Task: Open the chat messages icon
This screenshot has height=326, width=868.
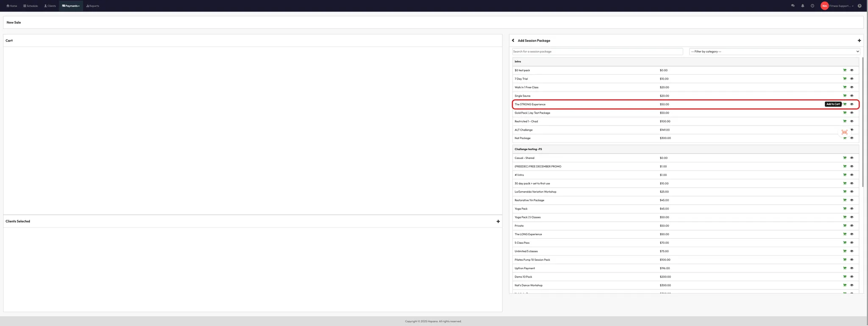Action: tap(793, 6)
